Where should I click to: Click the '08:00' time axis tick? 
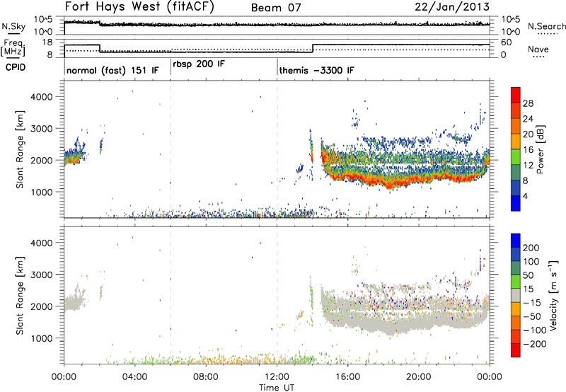click(206, 377)
